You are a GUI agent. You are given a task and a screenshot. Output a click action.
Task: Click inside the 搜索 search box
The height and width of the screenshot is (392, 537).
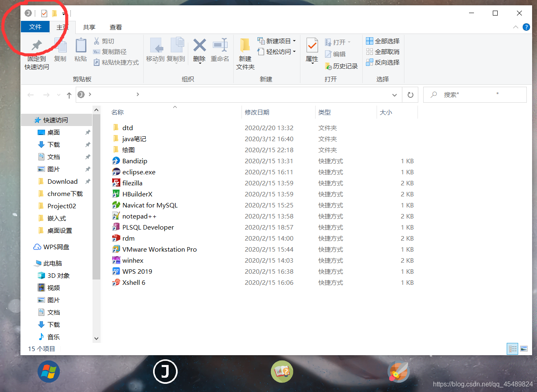pos(475,95)
